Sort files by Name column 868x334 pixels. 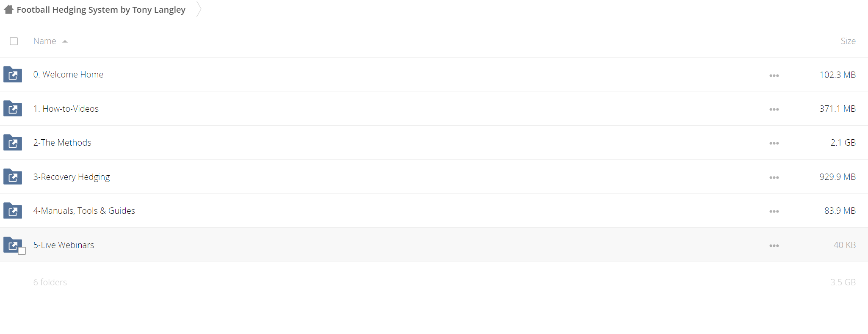pos(44,41)
